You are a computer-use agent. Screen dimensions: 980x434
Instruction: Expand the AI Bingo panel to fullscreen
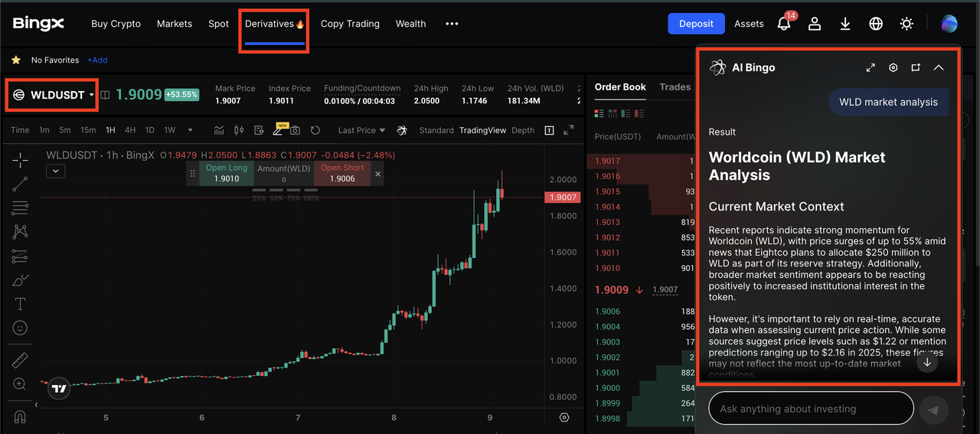[871, 67]
